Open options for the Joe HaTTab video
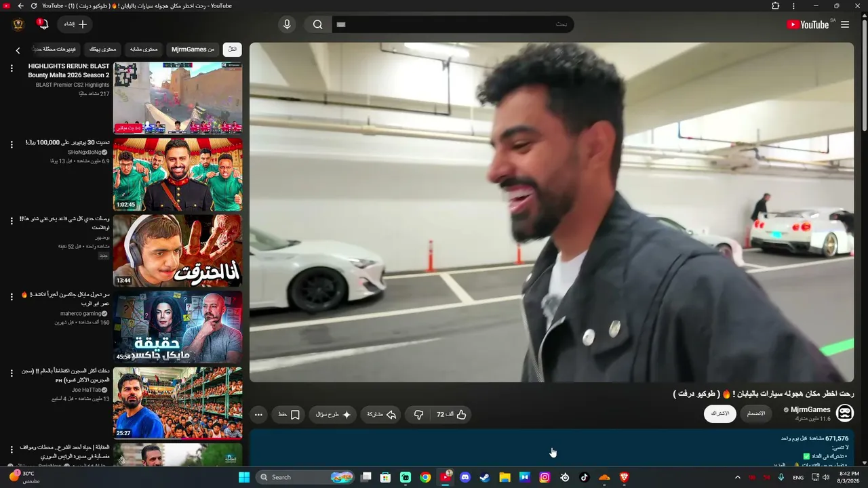The image size is (868, 488). (x=12, y=373)
